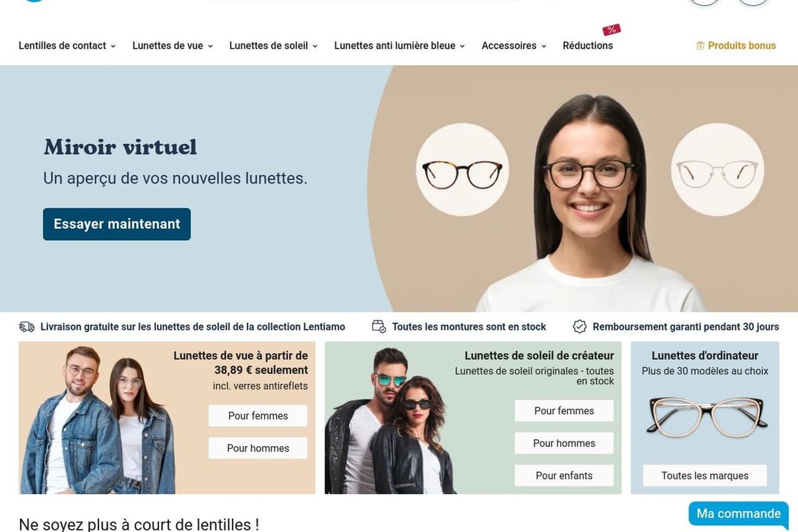Open Lunettes anti lumière bleue menu
This screenshot has height=532, width=798.
coord(400,46)
